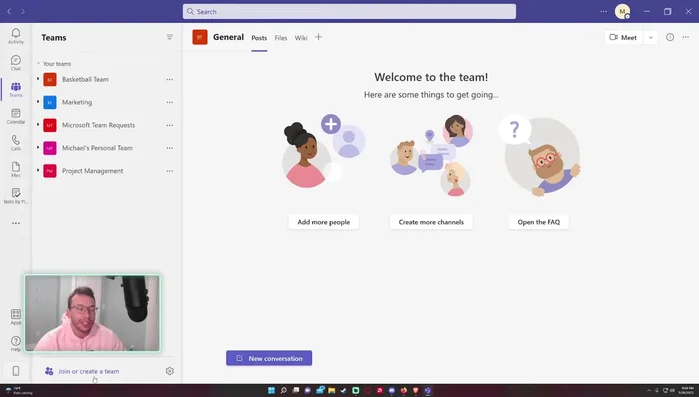
Task: Open the Windows Start menu
Action: click(x=271, y=391)
